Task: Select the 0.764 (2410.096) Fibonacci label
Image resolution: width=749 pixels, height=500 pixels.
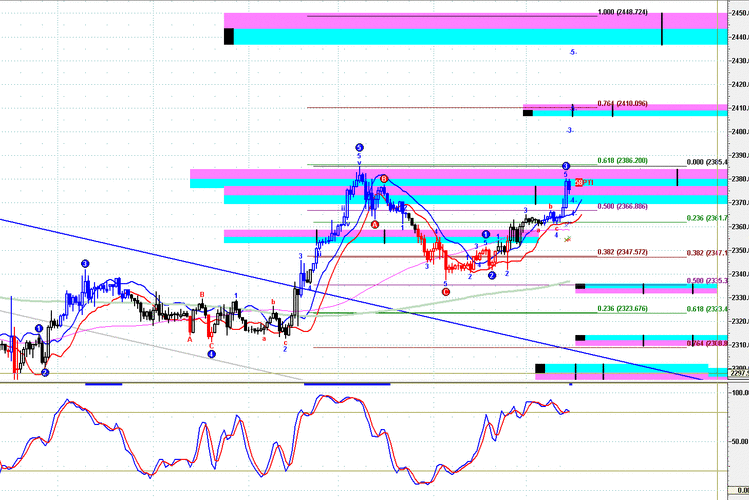Action: click(622, 103)
